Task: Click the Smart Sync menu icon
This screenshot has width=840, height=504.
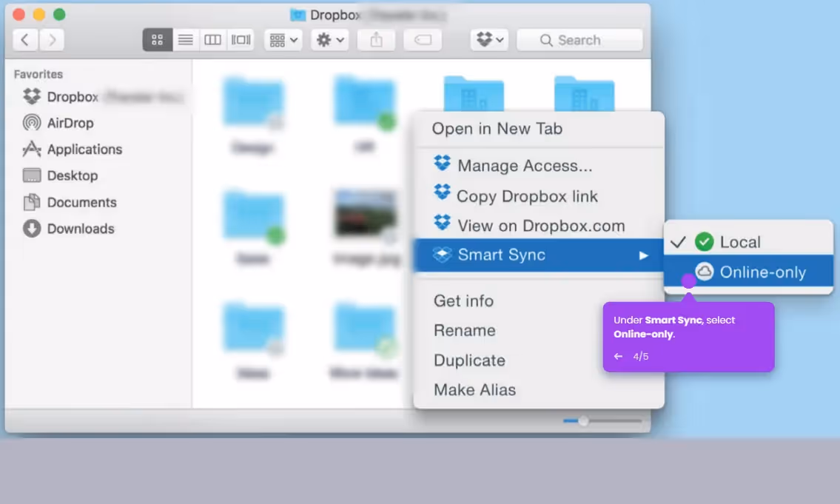Action: click(x=442, y=255)
